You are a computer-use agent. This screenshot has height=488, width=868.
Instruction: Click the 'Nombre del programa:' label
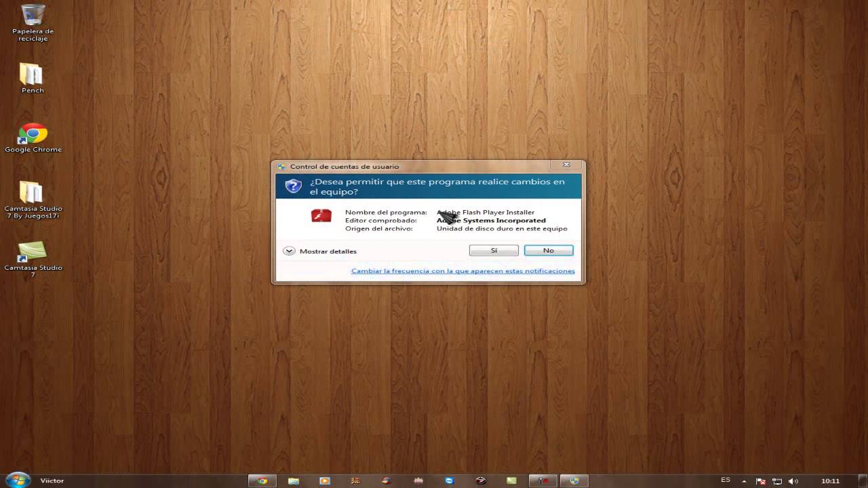click(386, 212)
